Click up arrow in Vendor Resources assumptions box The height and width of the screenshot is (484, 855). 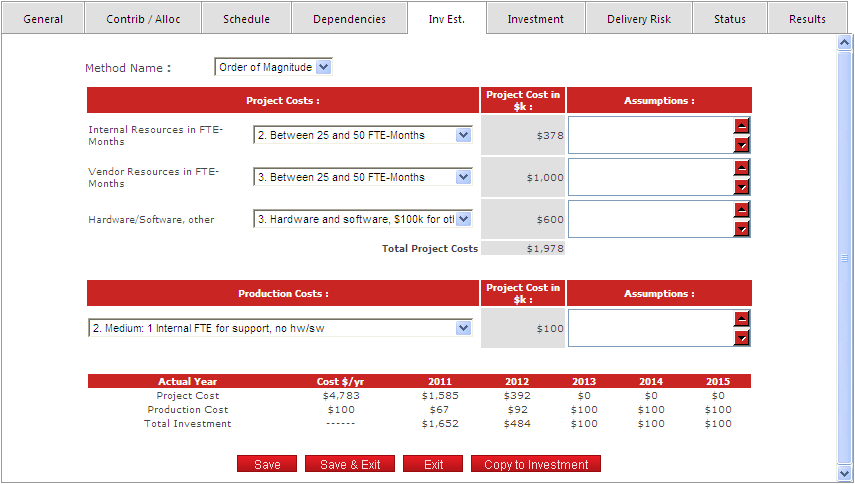tap(741, 168)
